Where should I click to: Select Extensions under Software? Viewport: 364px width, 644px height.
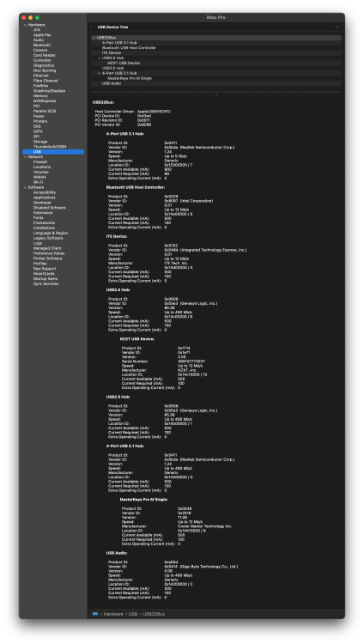43,213
